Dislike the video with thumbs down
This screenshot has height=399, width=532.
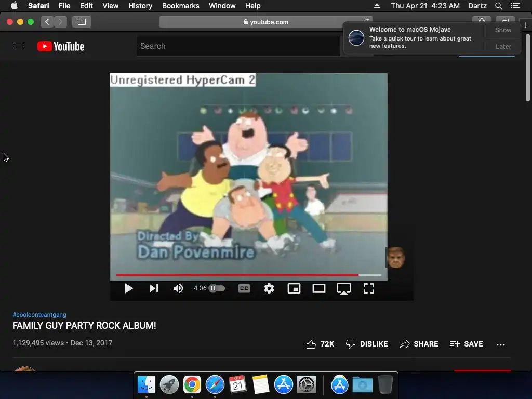(x=367, y=344)
